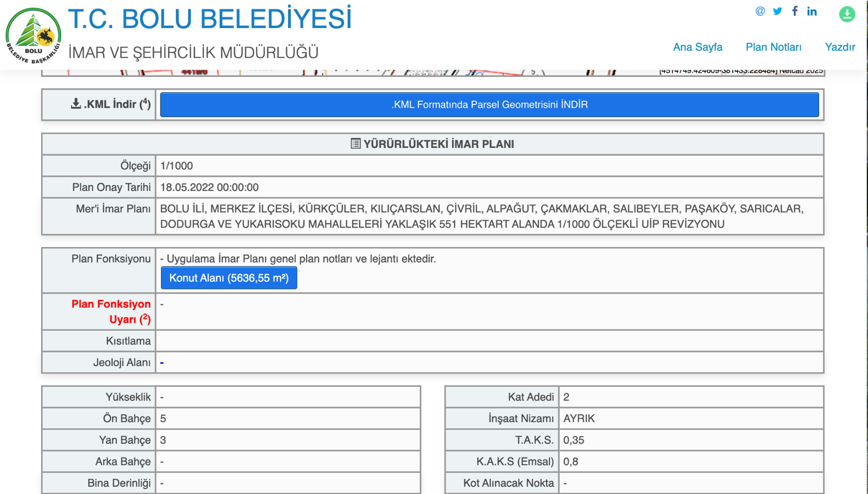Select the İnşaat Nizamı value AYRIK
The image size is (868, 494).
[x=579, y=419]
